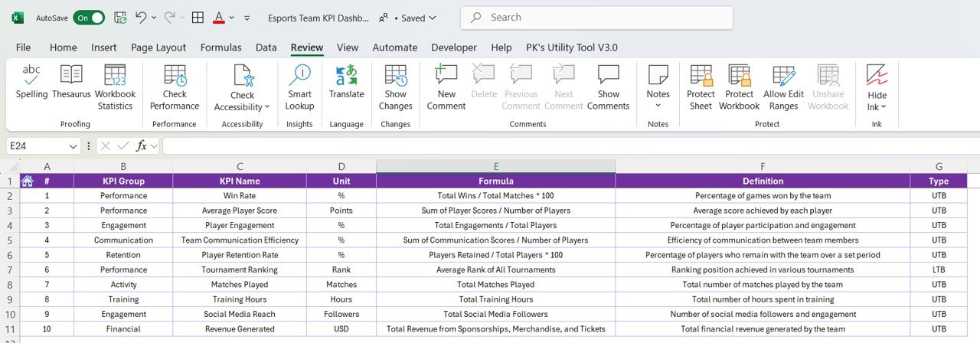The height and width of the screenshot is (343, 980).
Task: Open the Help tab
Action: 501,47
